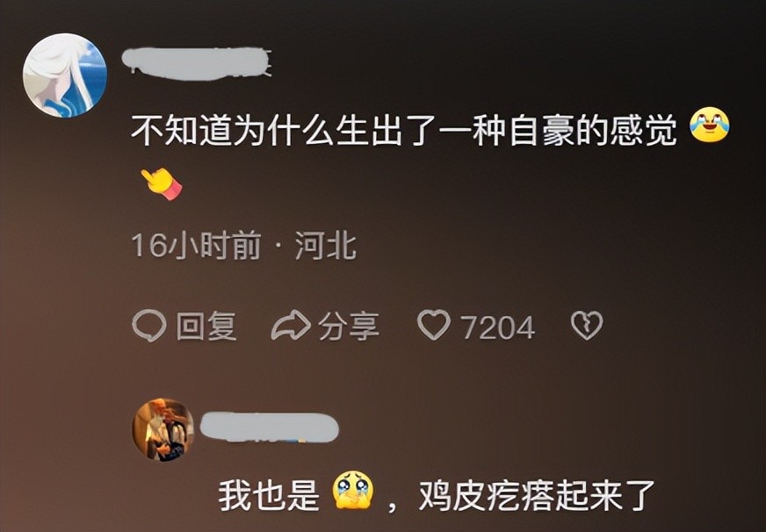Click the 16小时前 timestamp
This screenshot has height=532, width=766.
(197, 246)
